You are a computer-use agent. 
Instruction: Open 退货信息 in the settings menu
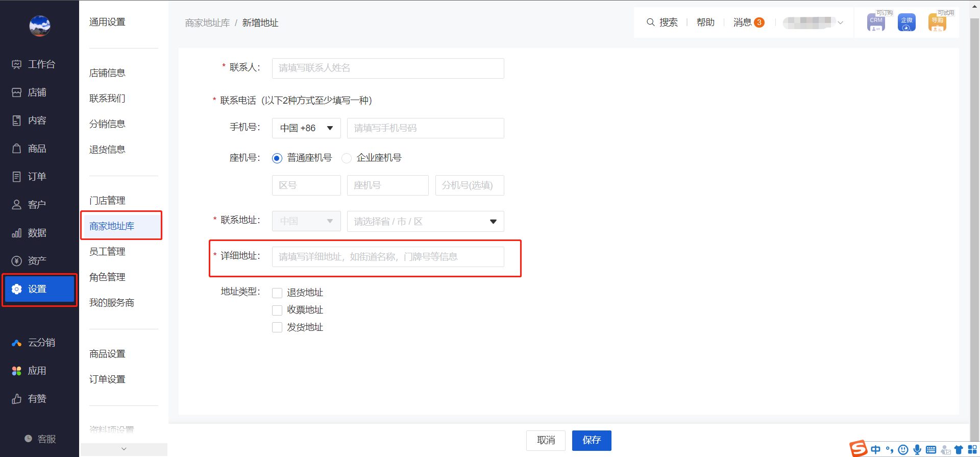107,150
